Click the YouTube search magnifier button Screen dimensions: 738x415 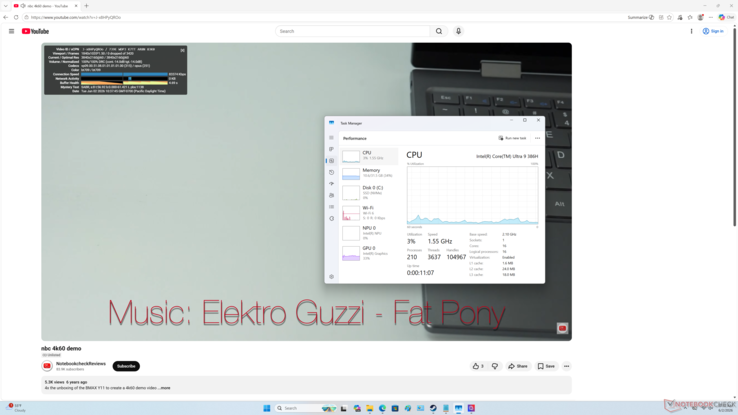pyautogui.click(x=439, y=31)
